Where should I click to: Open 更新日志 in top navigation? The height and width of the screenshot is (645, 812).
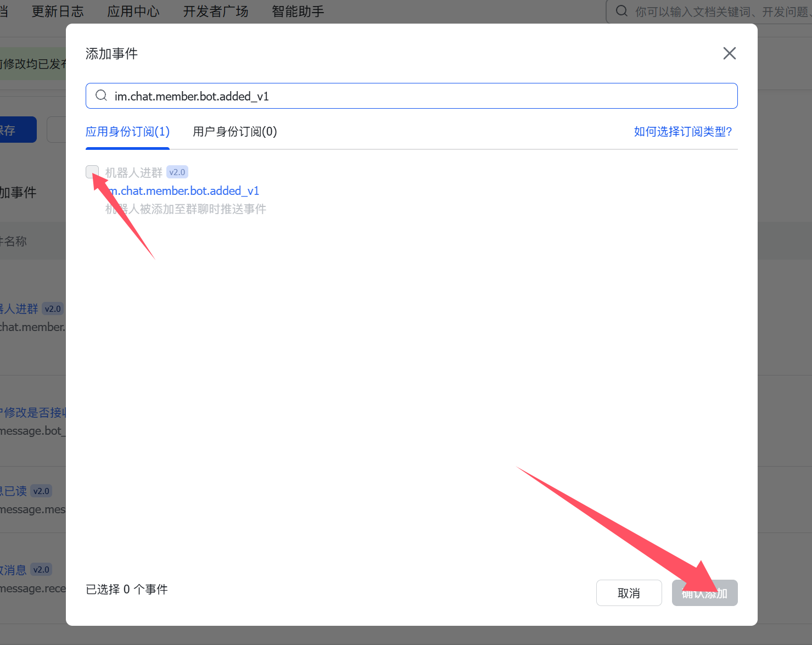[x=58, y=12]
